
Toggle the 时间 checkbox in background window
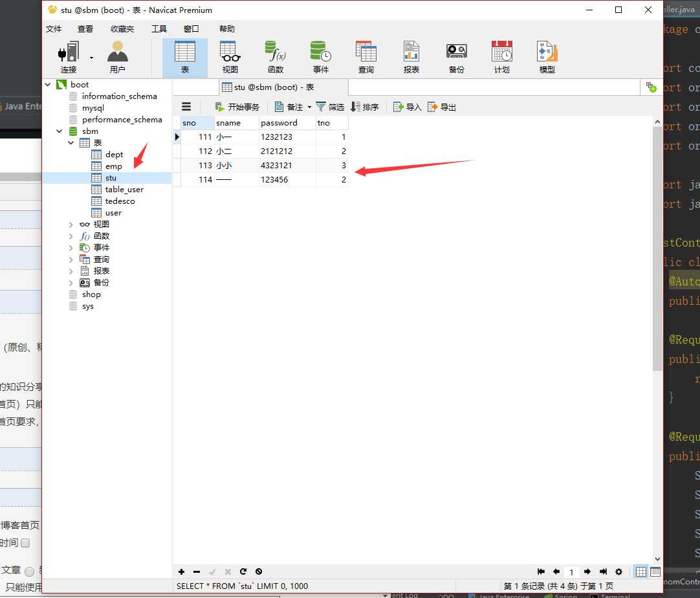pos(25,543)
